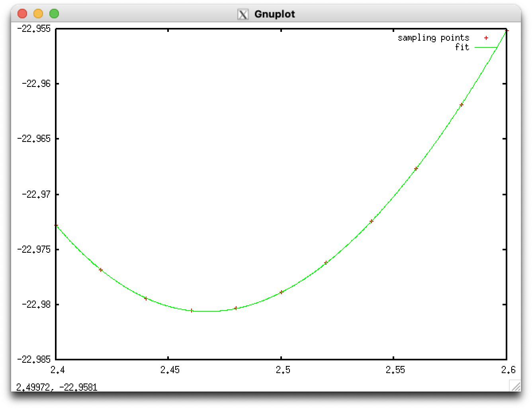532x409 pixels.
Task: Click the sampling point at x = 2.54
Action: click(372, 221)
